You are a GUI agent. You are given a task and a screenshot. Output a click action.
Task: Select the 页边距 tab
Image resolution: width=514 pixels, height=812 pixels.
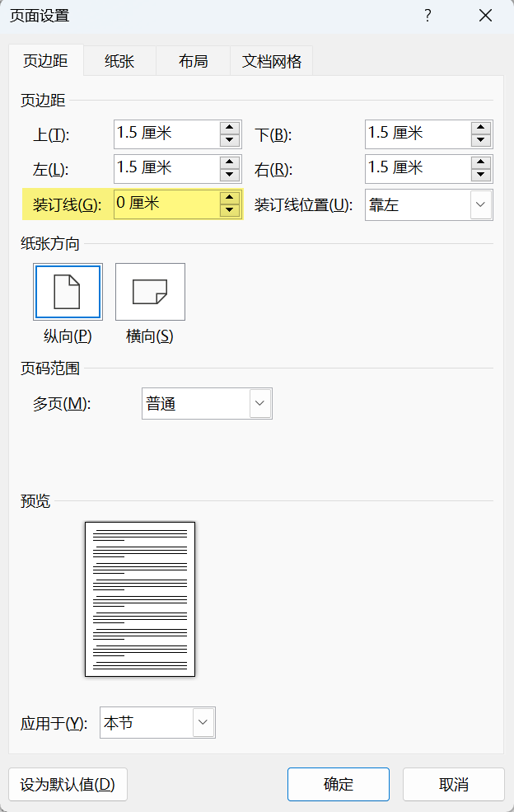45,60
